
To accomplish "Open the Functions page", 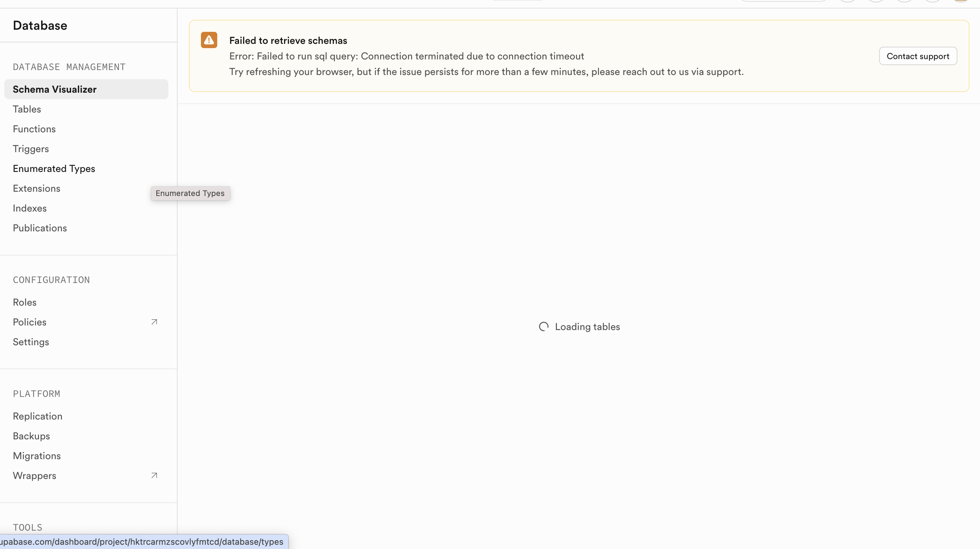I will 34,129.
